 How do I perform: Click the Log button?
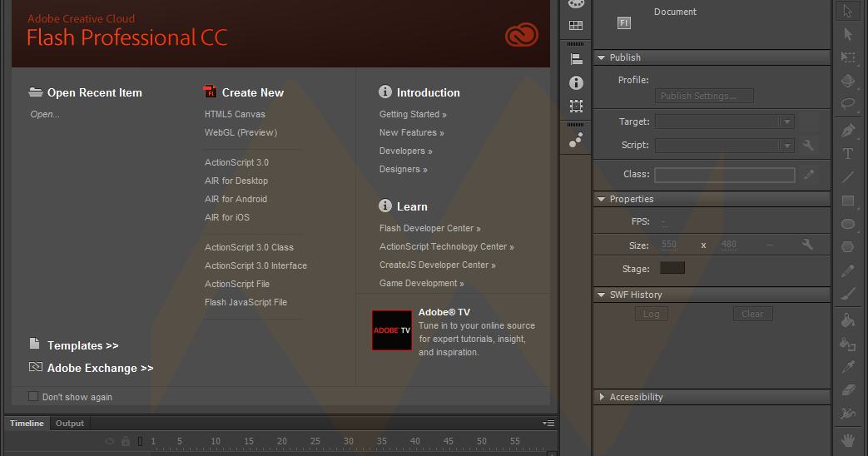652,314
